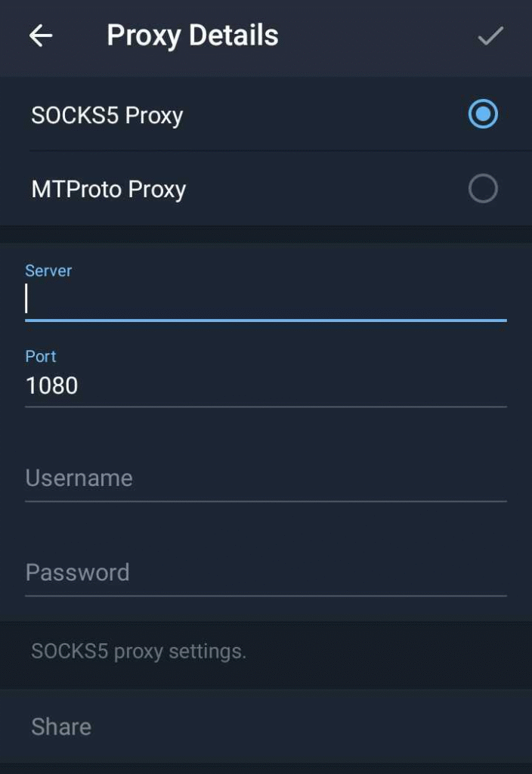Focus the Username input field
532x774 pixels.
[x=264, y=478]
